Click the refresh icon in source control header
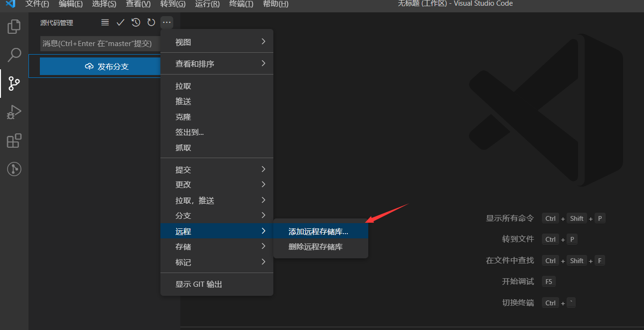Screen dimensions: 644x330 (x=151, y=22)
